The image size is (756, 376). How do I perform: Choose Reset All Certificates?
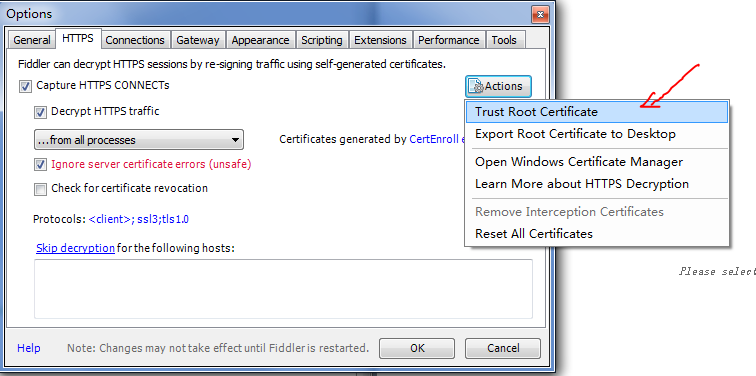(x=597, y=234)
